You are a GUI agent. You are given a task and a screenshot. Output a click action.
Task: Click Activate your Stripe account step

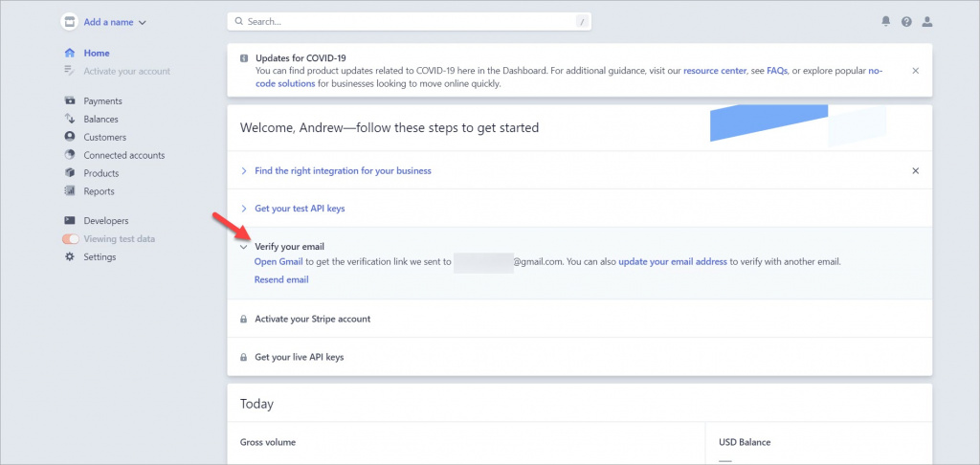(313, 319)
